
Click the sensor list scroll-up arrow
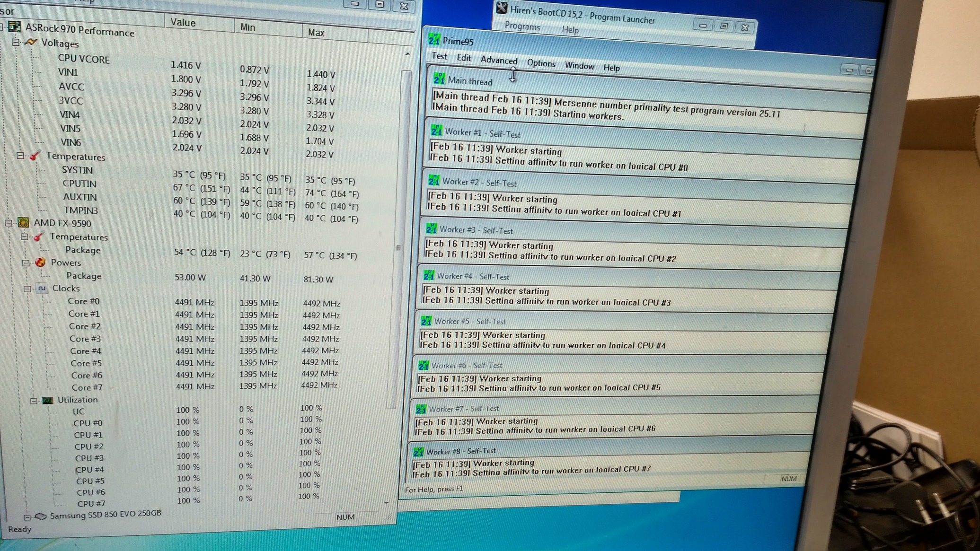pos(407,54)
